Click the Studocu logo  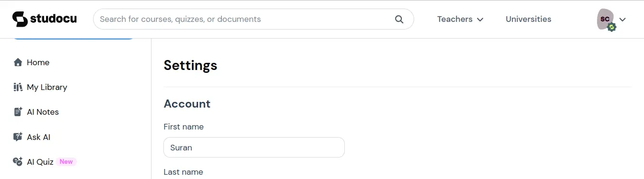(45, 19)
